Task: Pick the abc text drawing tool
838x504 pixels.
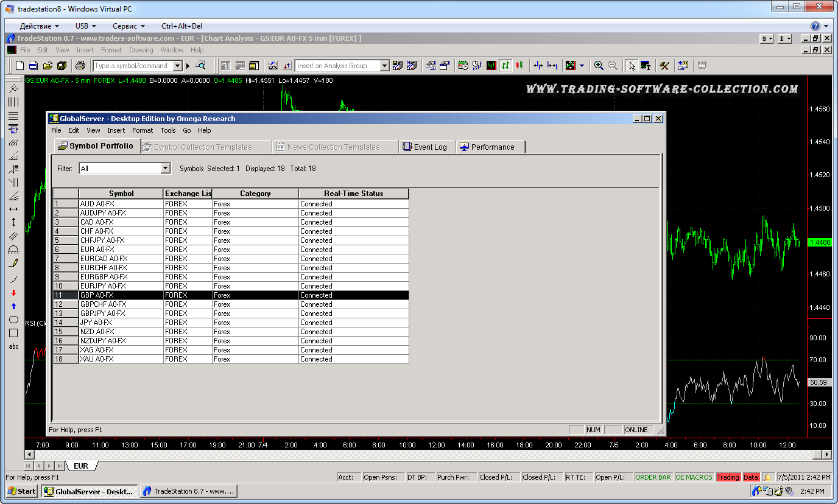Action: pyautogui.click(x=13, y=346)
